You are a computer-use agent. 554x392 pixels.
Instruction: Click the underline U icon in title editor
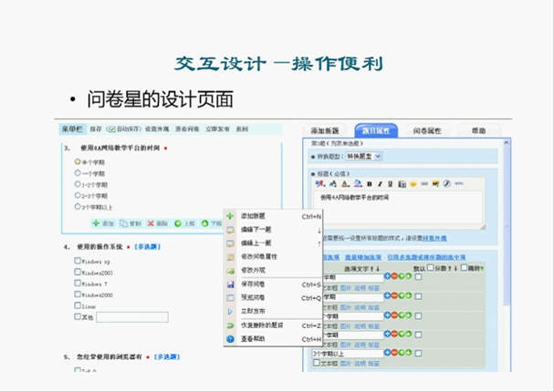391,184
